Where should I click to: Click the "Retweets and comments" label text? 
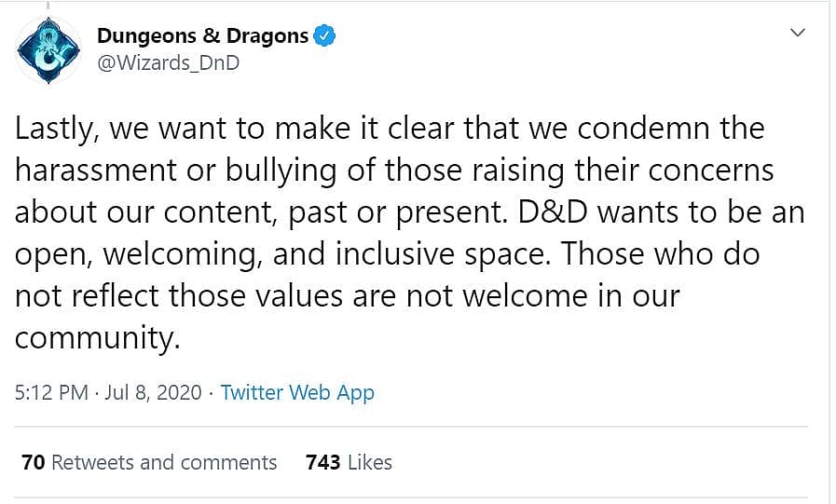pos(165,462)
